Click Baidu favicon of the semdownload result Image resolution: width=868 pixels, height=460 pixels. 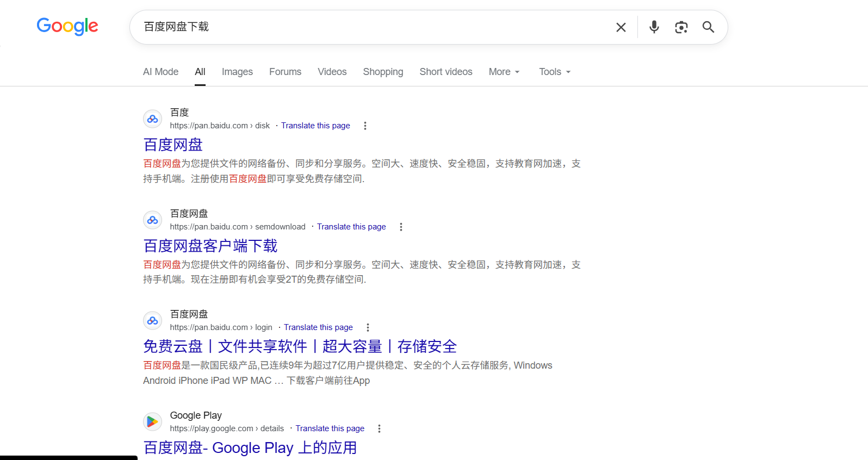[x=153, y=220]
